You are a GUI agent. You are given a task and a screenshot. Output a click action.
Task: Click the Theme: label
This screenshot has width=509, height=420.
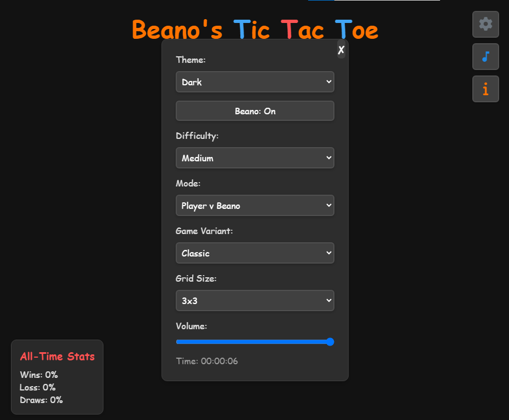coord(190,60)
